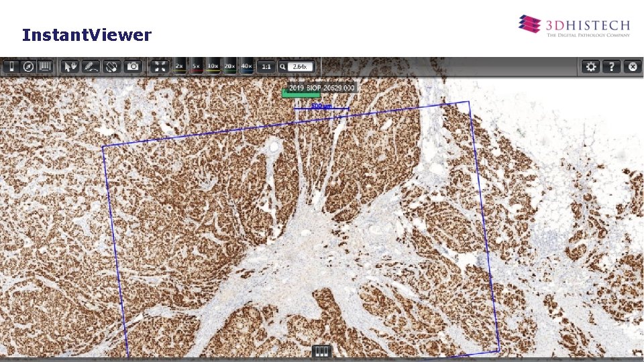Open the compass navigation tool
Image resolution: width=644 pixels, height=362 pixels.
(28, 66)
